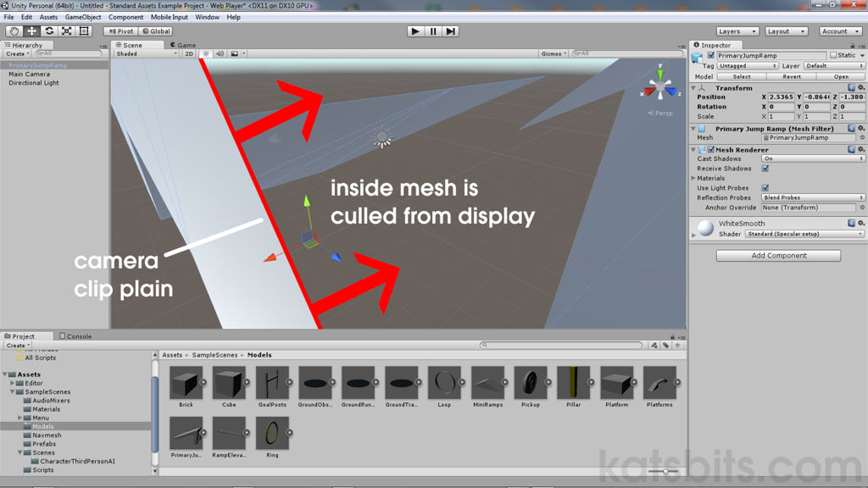Pause the game preview
Screen dimensions: 868x488
[433, 31]
